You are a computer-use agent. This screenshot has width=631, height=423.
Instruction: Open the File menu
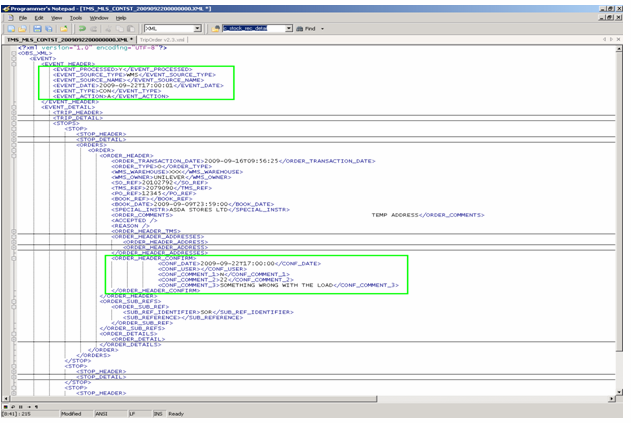point(23,18)
